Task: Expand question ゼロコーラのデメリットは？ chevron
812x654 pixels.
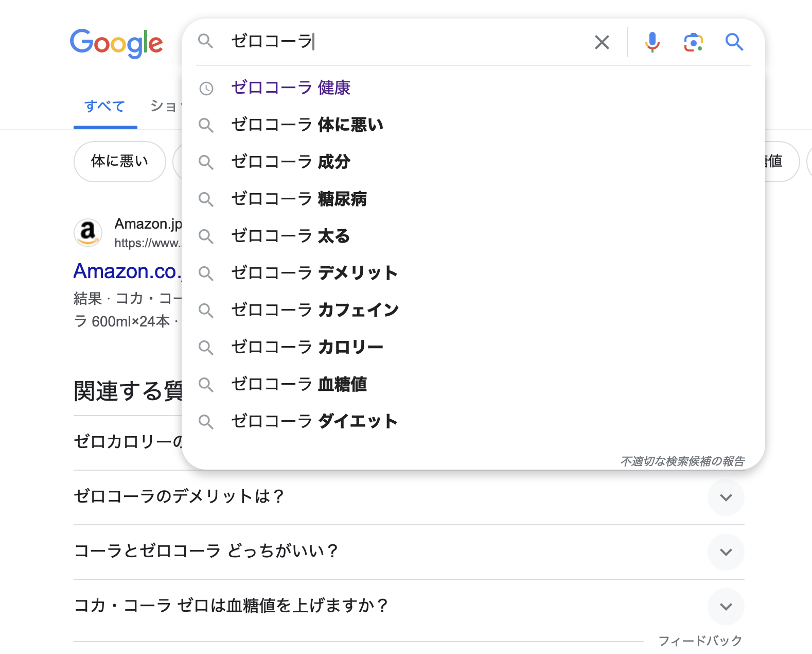Action: (x=726, y=497)
